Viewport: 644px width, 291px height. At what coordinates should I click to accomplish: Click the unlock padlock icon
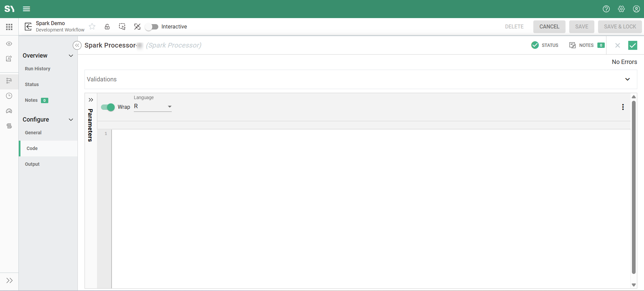pos(107,26)
